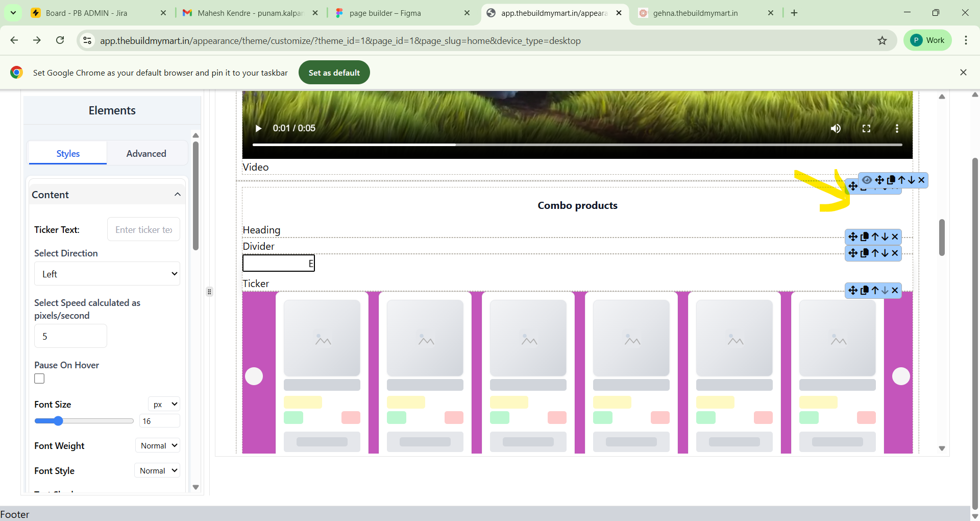980x521 pixels.
Task: Open the video in fullscreen
Action: pyautogui.click(x=866, y=128)
